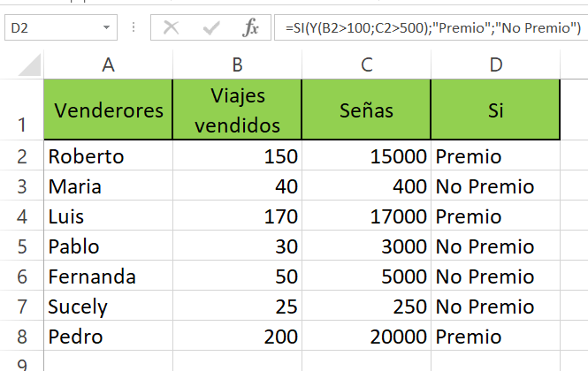588x371 pixels.
Task: Select row 2 header
Action: pos(22,156)
